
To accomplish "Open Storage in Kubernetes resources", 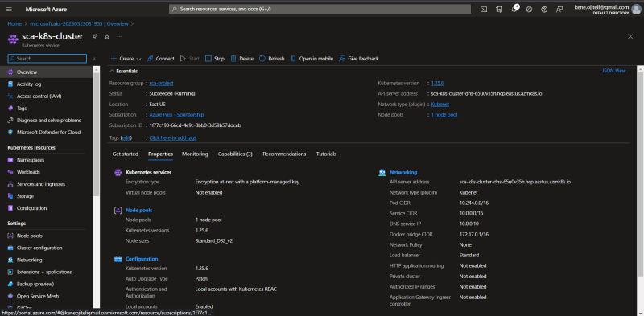I will (25, 196).
